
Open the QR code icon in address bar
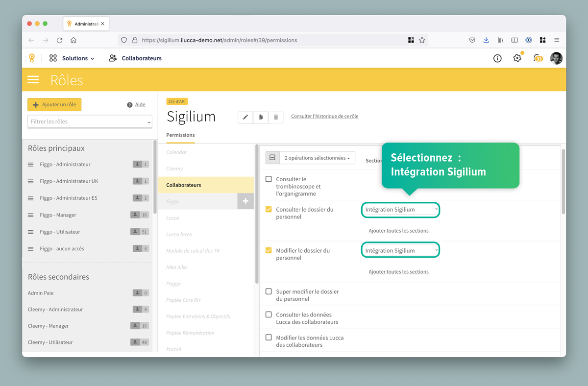pyautogui.click(x=411, y=40)
